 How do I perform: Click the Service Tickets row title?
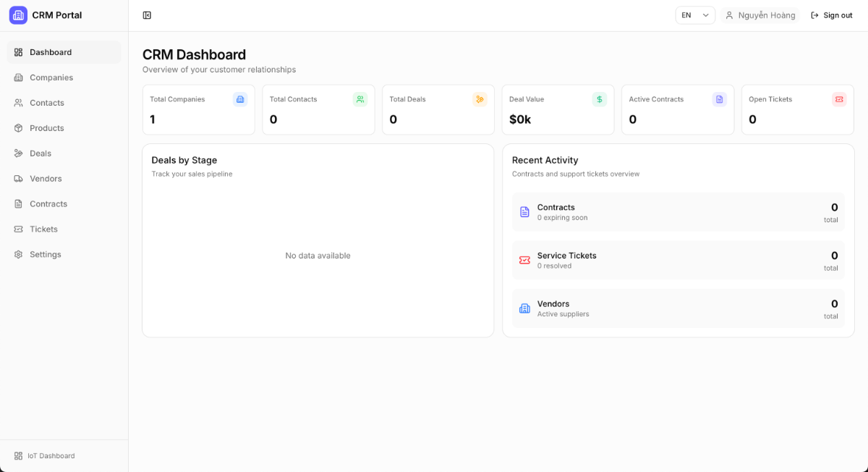tap(567, 256)
